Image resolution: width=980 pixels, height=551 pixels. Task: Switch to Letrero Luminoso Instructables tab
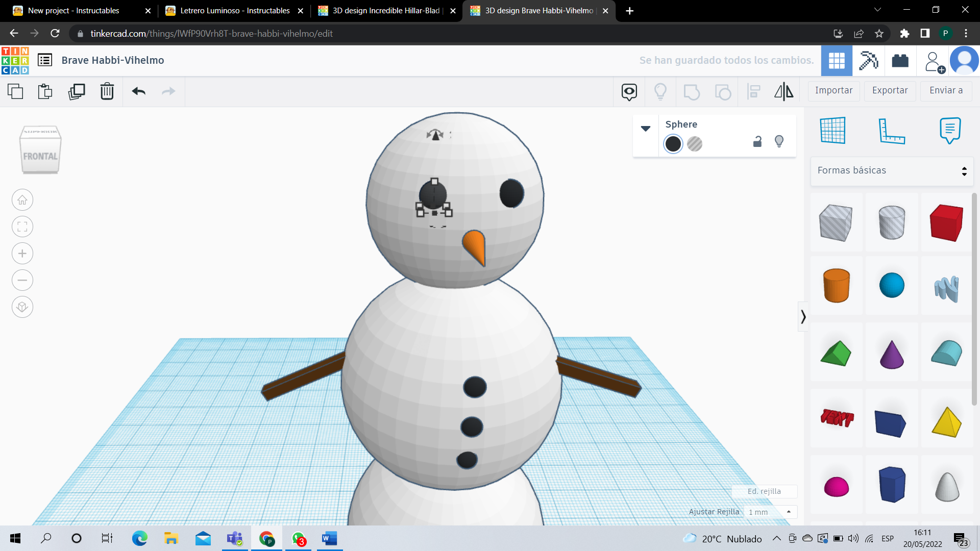234,11
